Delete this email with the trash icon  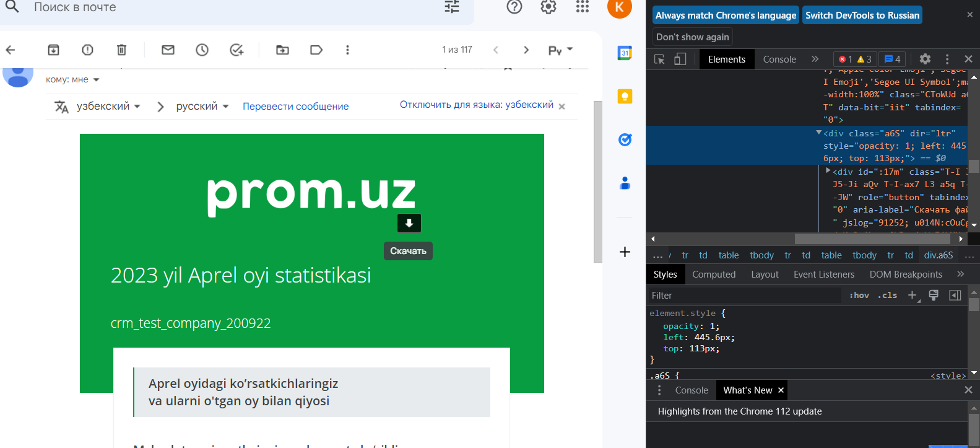(x=121, y=50)
